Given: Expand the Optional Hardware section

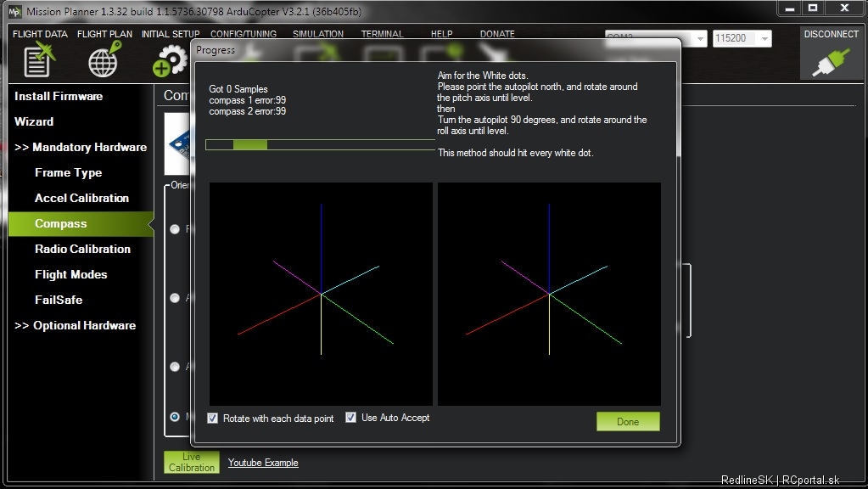Looking at the screenshot, I should pos(76,326).
